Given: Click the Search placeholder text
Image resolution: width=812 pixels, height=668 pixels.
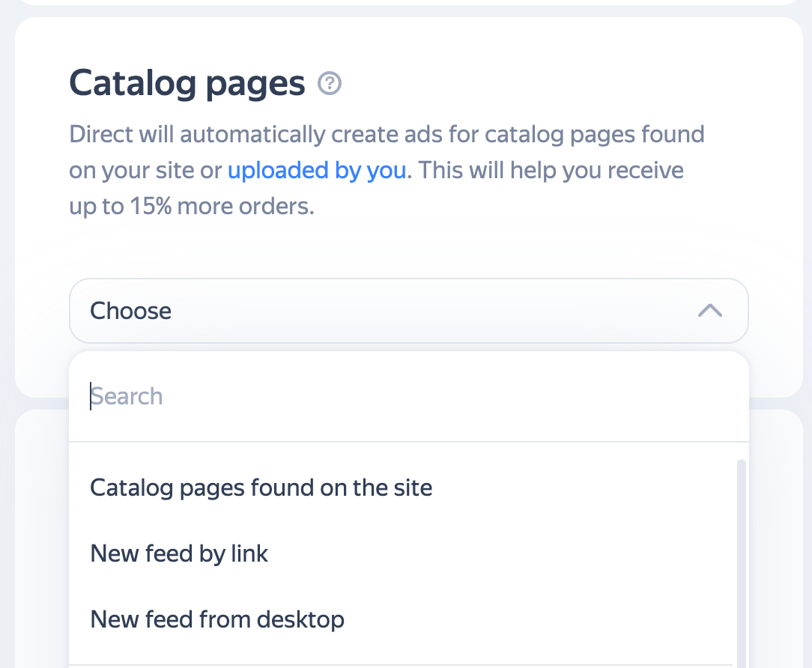Looking at the screenshot, I should pyautogui.click(x=127, y=397).
